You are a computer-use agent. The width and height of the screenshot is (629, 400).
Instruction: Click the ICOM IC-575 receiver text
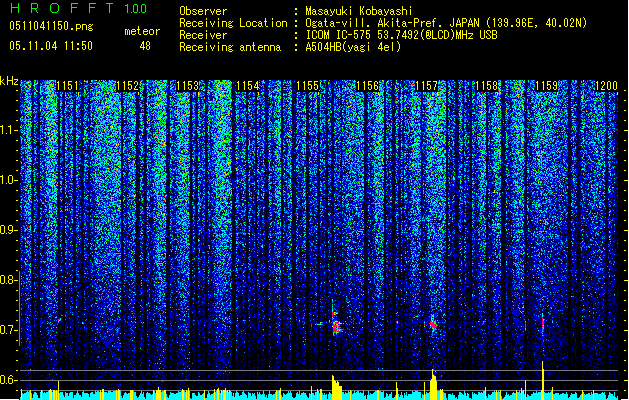[x=401, y=35]
